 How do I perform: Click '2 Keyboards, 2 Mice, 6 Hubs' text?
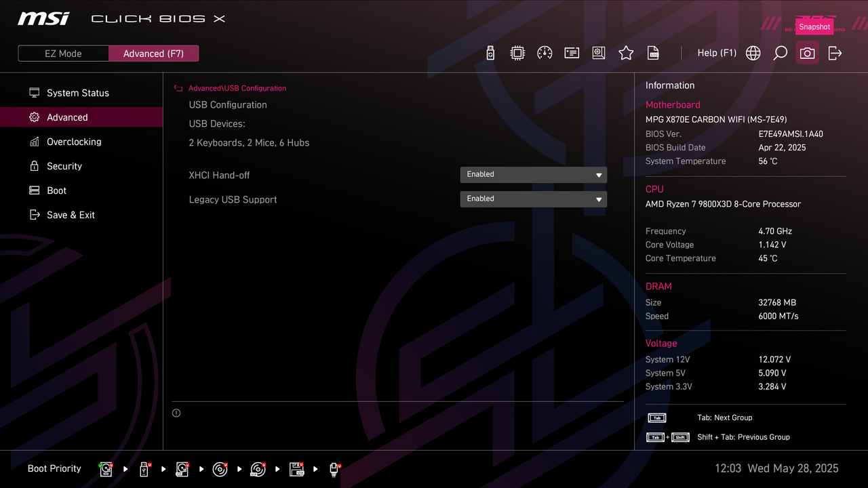coord(249,142)
